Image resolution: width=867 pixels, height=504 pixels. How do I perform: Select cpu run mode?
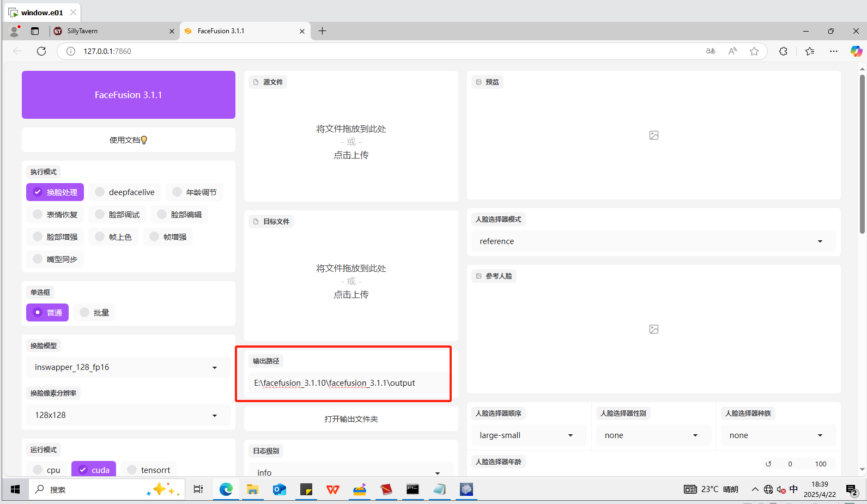click(46, 470)
